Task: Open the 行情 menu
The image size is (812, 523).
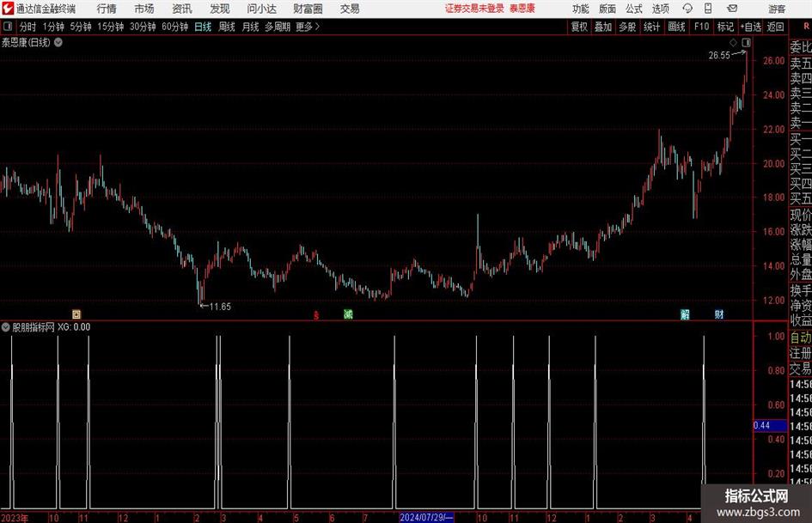Action: 107,9
